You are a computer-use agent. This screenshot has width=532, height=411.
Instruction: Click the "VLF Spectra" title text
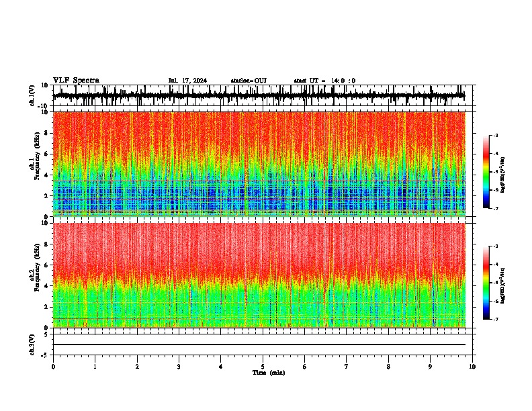coord(76,81)
